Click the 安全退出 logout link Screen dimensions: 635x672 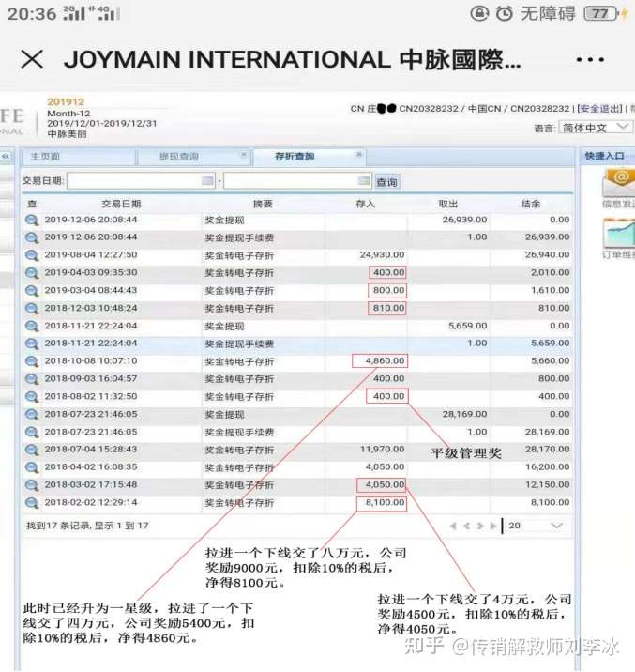pyautogui.click(x=600, y=109)
